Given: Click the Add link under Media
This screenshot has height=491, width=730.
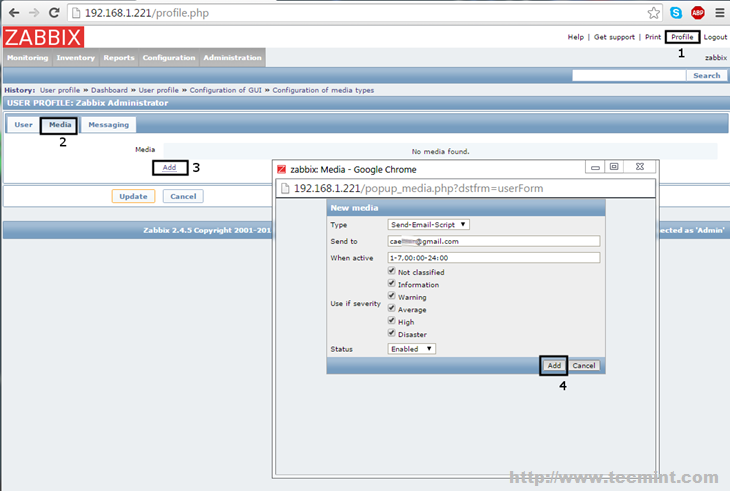Looking at the screenshot, I should pyautogui.click(x=169, y=168).
